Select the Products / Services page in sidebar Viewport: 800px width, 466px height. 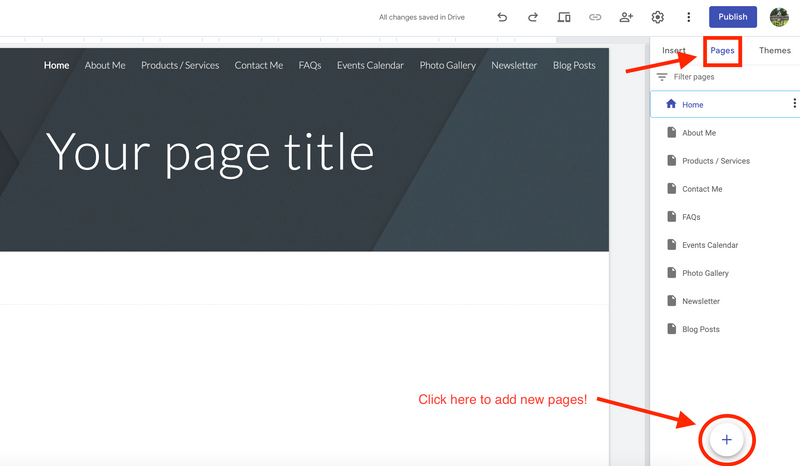(716, 161)
